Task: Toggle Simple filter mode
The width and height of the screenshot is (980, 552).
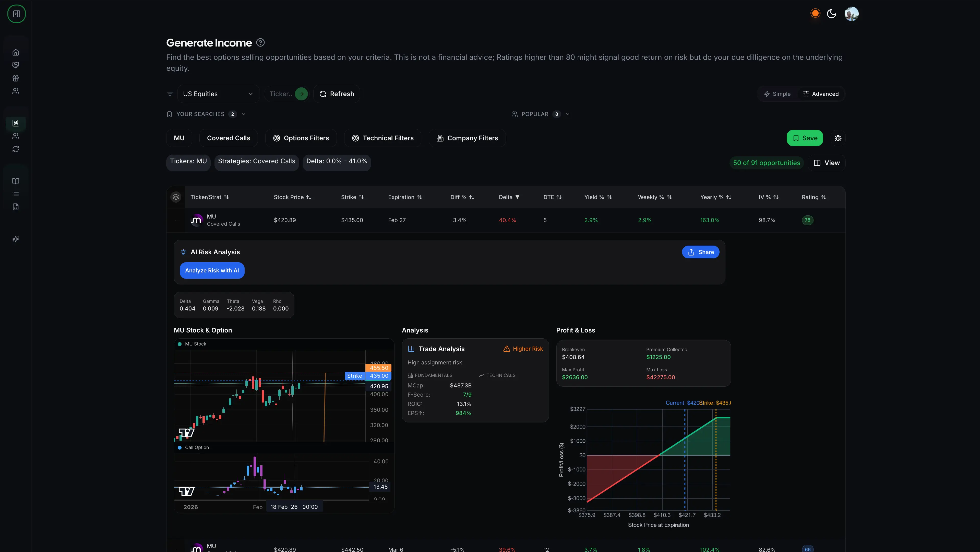Action: 777,94
